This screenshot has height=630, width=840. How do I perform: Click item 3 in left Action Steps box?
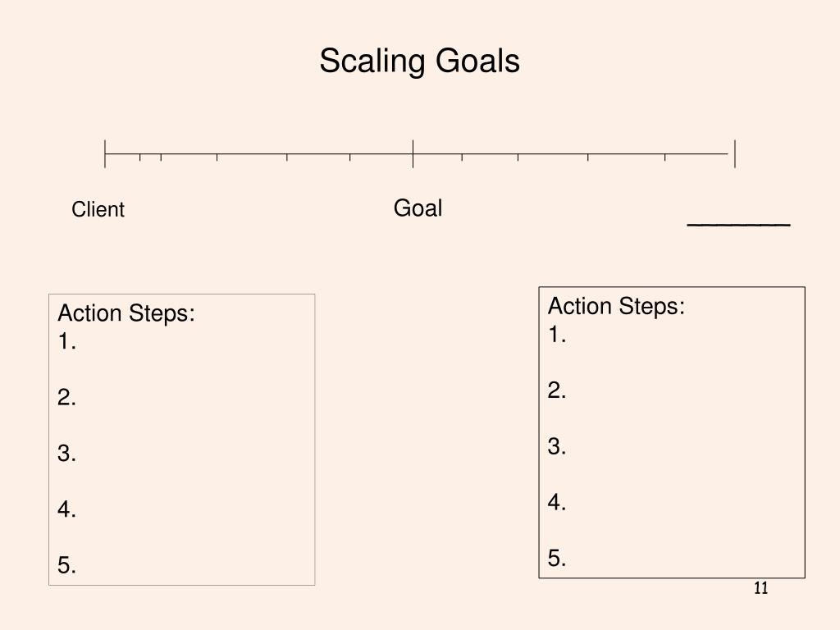[67, 453]
